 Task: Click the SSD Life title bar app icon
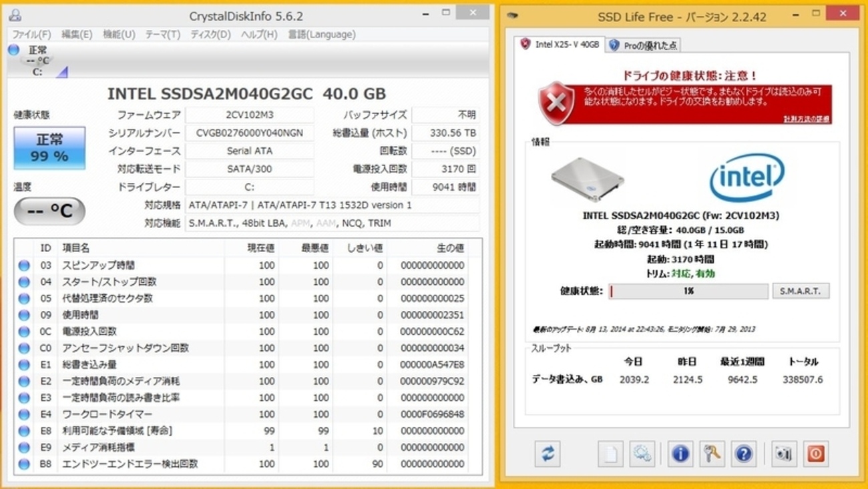[512, 15]
